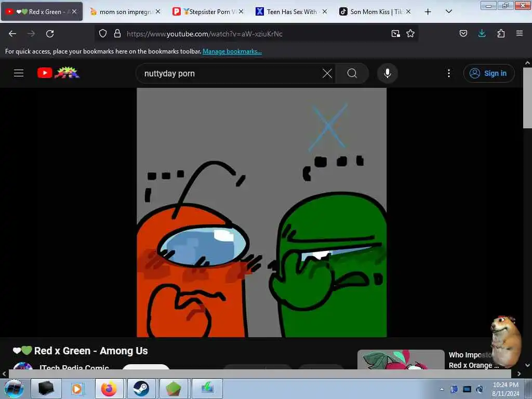Close the TikTok tab
This screenshot has height=399, width=532.
click(x=408, y=11)
